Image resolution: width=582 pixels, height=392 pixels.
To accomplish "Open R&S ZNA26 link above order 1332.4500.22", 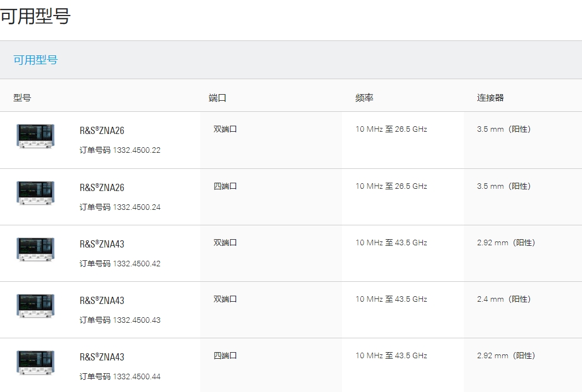I will (102, 131).
